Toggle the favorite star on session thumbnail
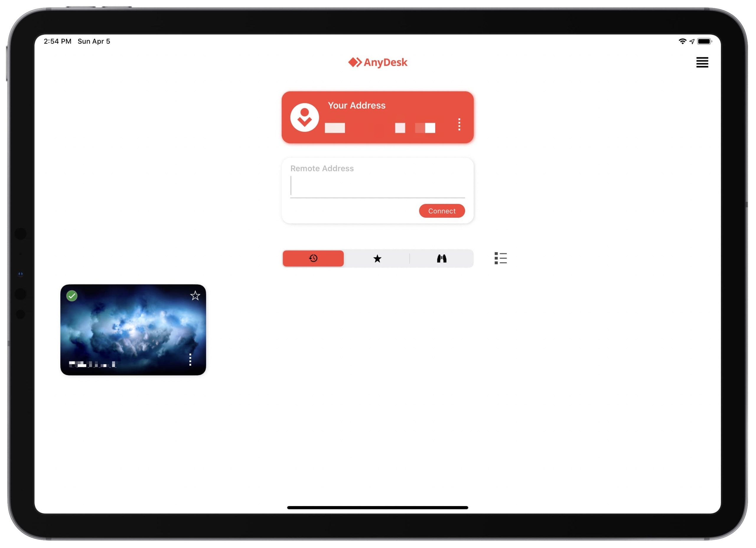This screenshot has width=756, height=548. click(195, 295)
